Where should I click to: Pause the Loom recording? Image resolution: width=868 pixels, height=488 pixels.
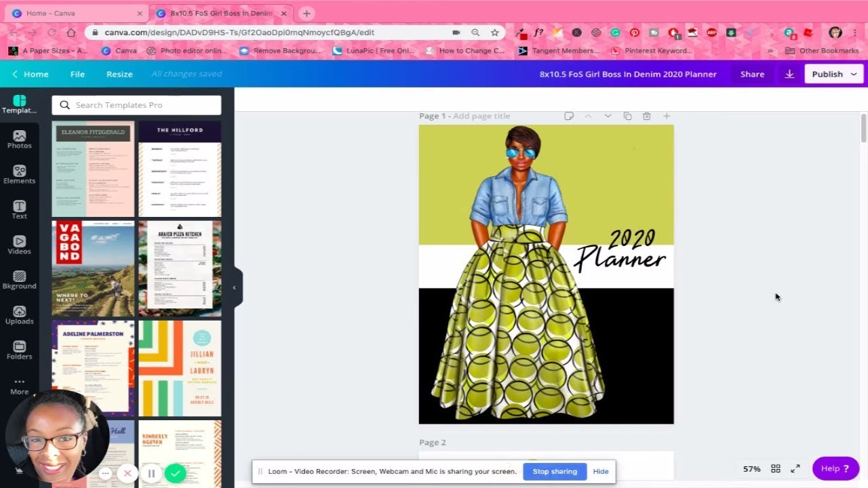(151, 474)
